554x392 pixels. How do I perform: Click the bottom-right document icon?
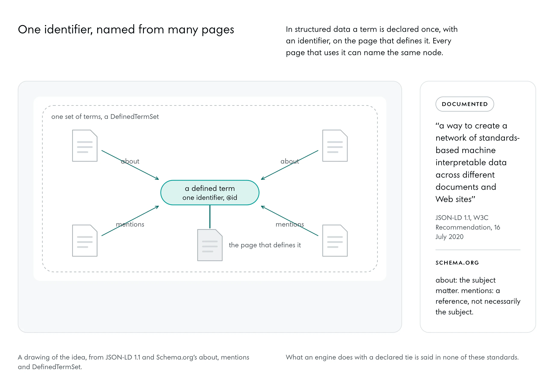(x=335, y=240)
